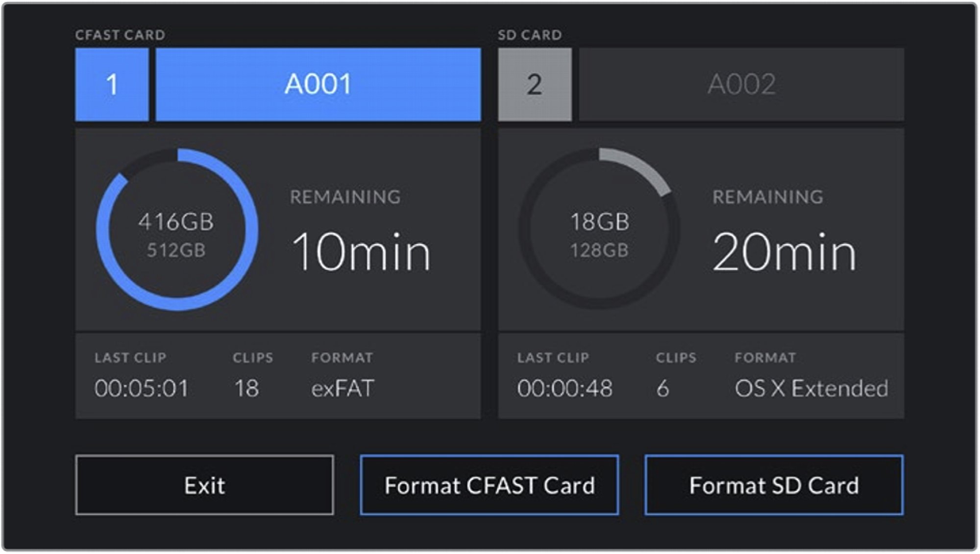Select CFAST slot number 1 tile
980x554 pixels.
[112, 84]
